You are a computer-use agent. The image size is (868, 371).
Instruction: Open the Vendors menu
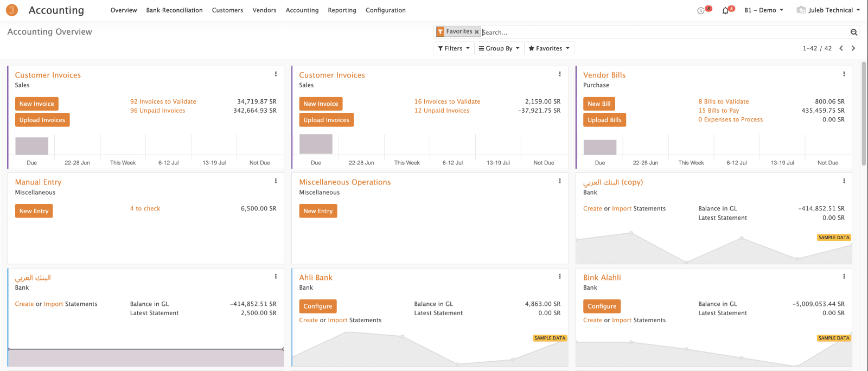point(264,10)
